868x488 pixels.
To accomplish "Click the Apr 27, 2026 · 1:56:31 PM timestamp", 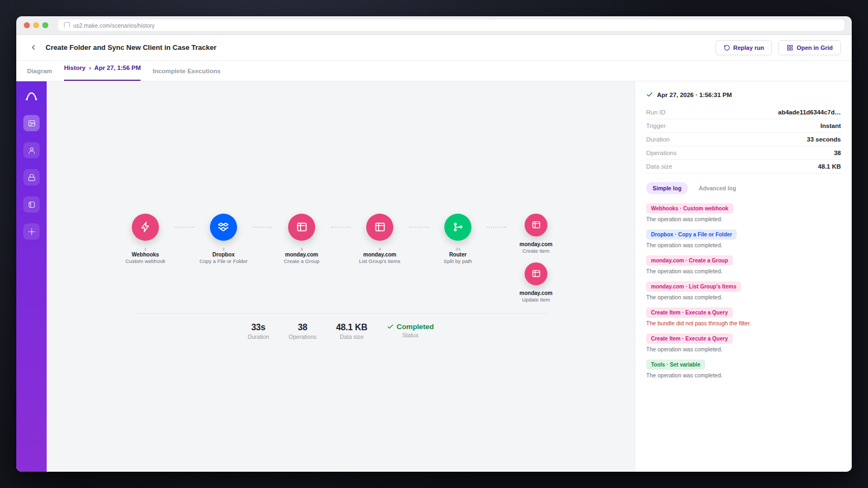I will point(694,95).
